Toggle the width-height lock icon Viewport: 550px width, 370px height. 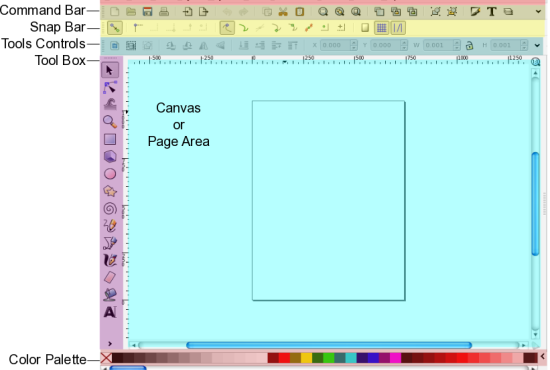(x=469, y=45)
